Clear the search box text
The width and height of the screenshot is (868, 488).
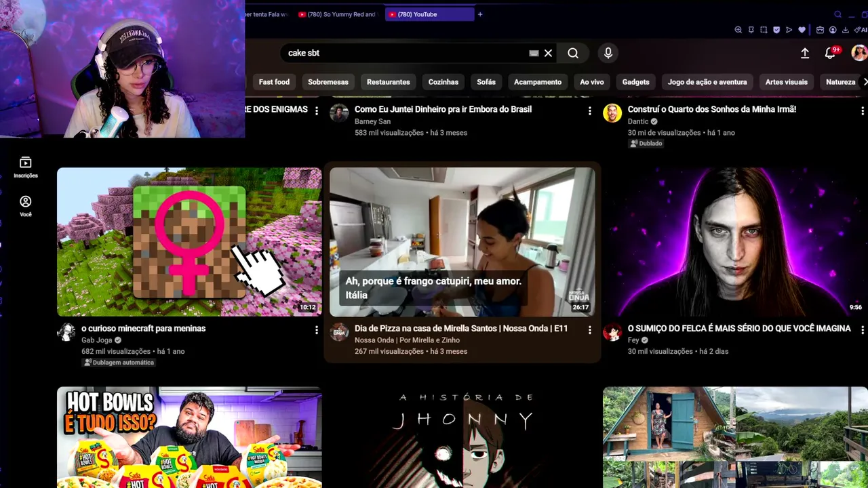[548, 53]
